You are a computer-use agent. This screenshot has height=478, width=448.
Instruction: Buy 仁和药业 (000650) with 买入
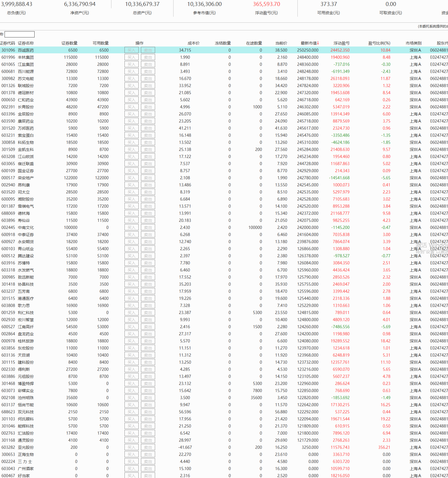132,100
